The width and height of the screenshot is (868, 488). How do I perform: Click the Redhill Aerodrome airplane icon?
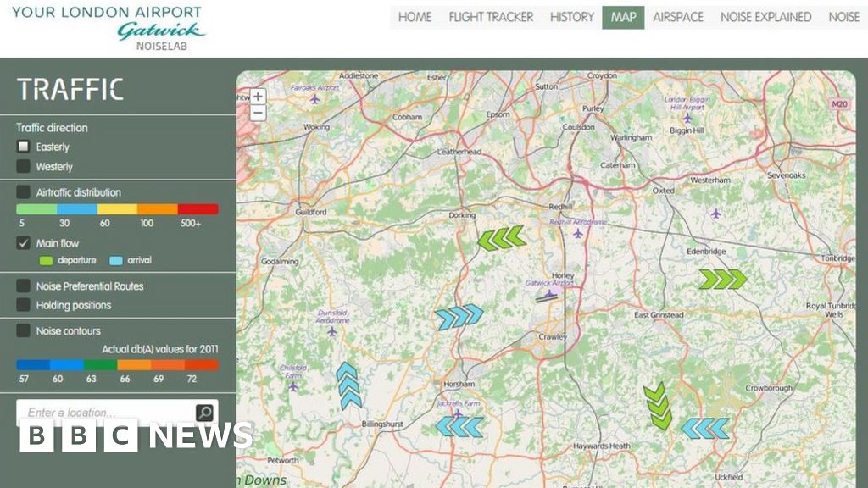[580, 234]
